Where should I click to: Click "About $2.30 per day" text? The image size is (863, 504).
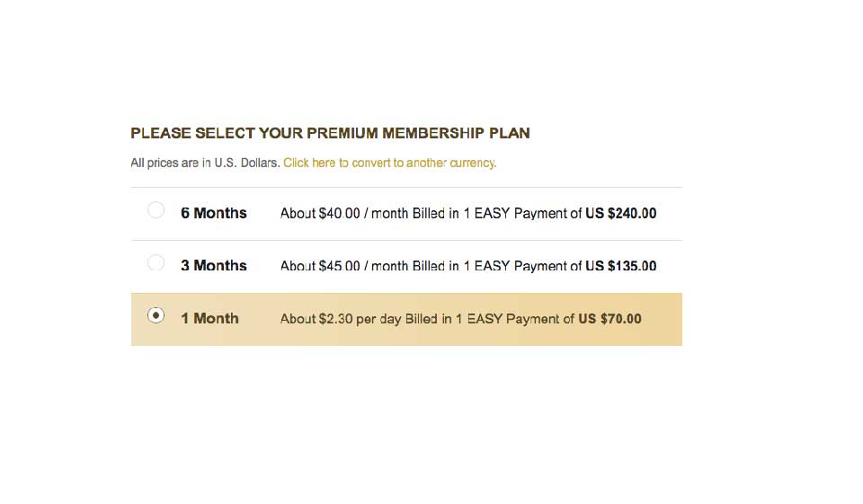point(341,319)
